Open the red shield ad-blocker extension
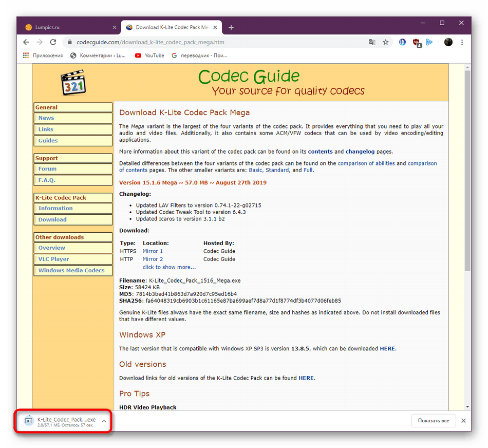The height and width of the screenshot is (448, 488). click(x=417, y=42)
